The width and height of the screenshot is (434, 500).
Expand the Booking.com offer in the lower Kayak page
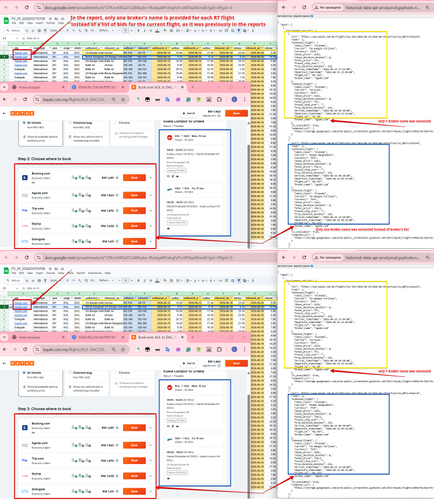coord(151,428)
